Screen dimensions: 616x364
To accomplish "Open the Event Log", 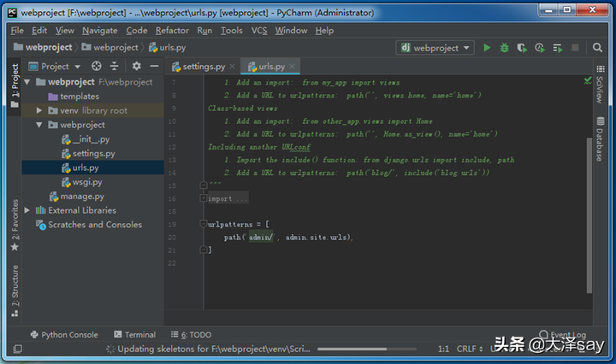I will (x=563, y=335).
